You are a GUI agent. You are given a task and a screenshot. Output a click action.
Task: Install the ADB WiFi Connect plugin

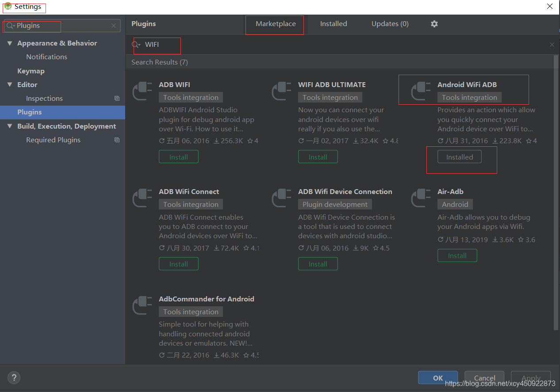[179, 264]
